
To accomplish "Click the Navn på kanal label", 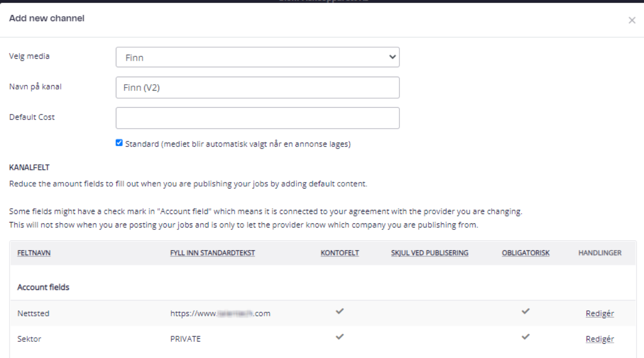I will coord(35,87).
